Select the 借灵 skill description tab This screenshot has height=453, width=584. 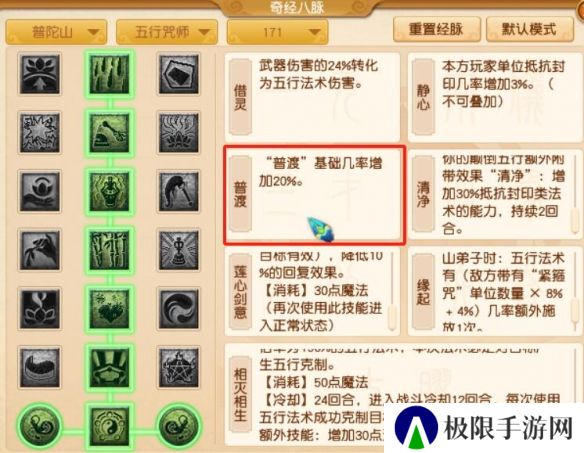point(240,97)
